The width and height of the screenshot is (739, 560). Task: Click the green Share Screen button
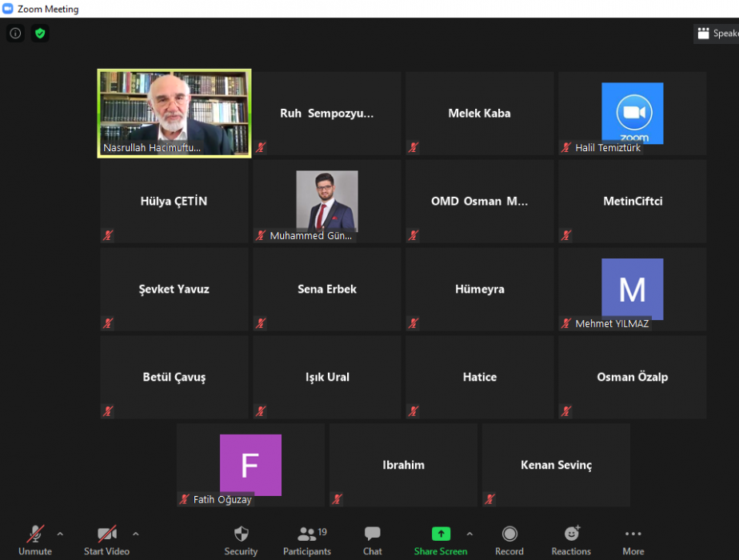point(441,540)
